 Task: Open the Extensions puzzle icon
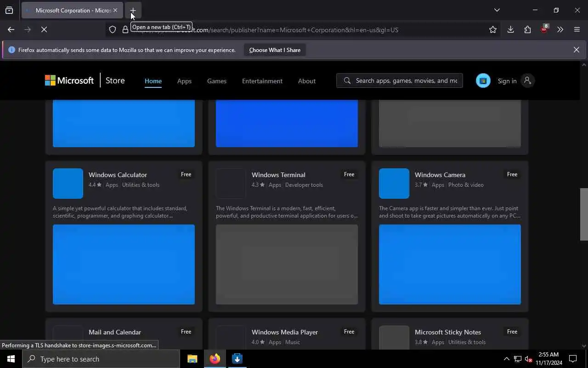(x=527, y=29)
